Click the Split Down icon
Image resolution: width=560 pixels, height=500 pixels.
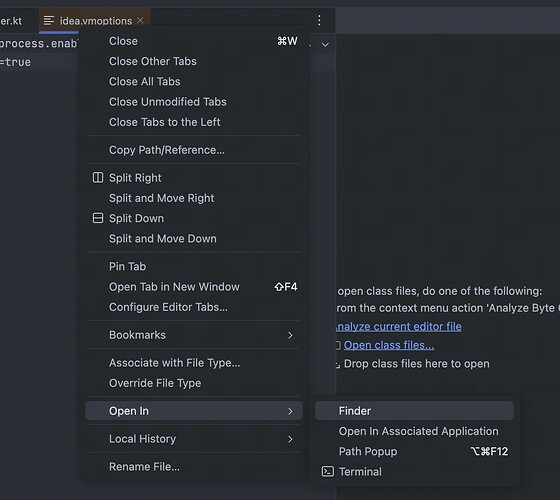pyautogui.click(x=98, y=218)
